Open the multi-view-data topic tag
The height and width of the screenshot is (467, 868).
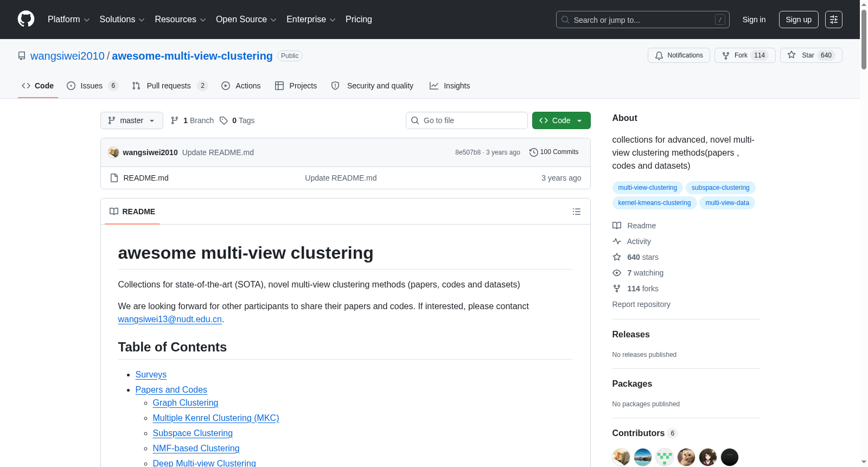tap(727, 203)
